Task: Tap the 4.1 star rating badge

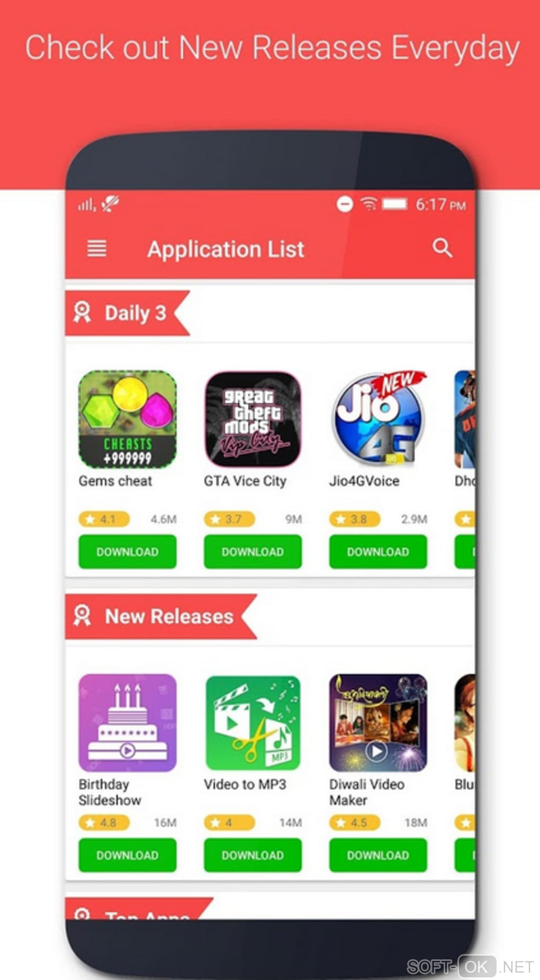Action: pos(104,519)
